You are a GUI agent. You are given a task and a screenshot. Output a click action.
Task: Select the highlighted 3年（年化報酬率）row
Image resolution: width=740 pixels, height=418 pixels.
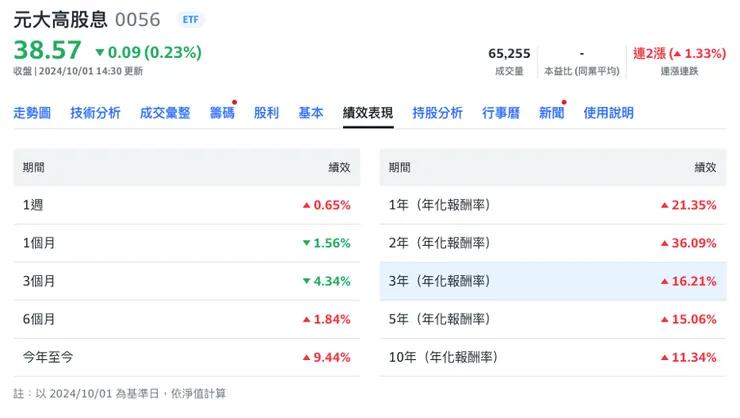pos(553,281)
